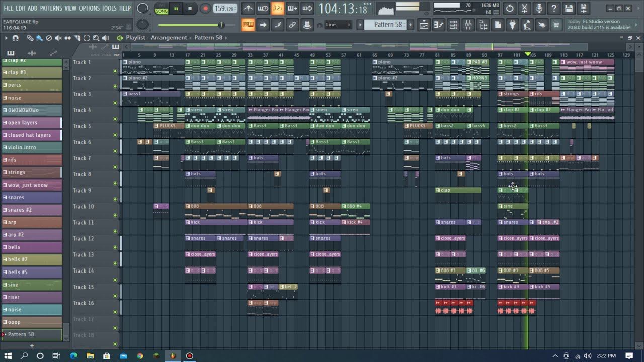Viewport: 644px width, 362px height.
Task: Select the playlist Mute tool
Action: [x=58, y=38]
